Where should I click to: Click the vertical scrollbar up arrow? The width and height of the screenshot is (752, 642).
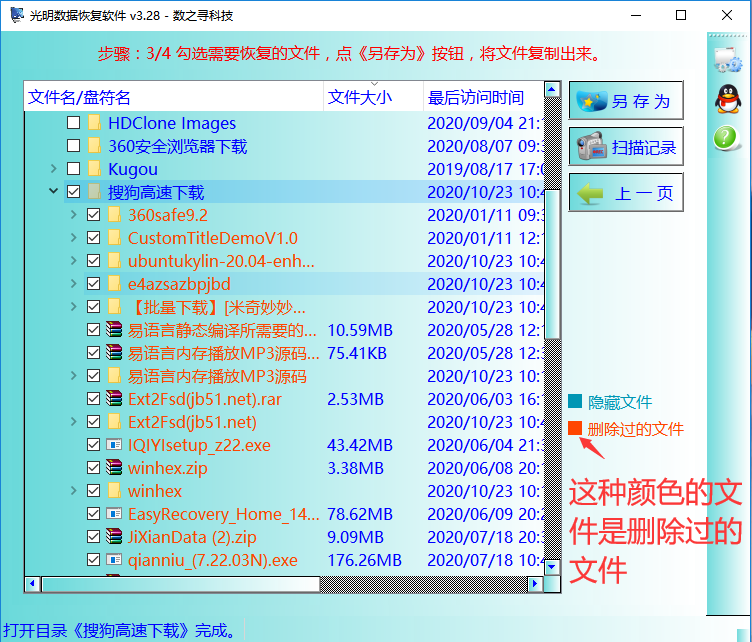click(x=552, y=89)
